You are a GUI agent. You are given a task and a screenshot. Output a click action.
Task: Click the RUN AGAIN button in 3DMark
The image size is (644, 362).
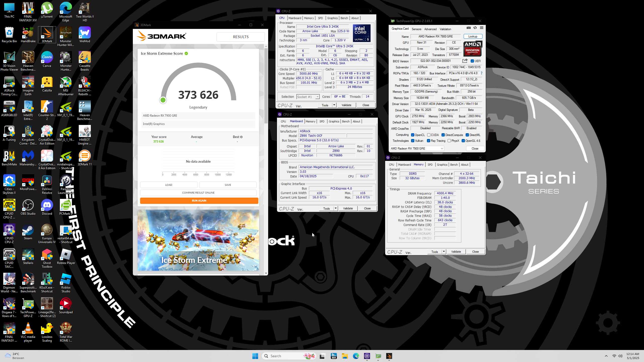point(199,201)
